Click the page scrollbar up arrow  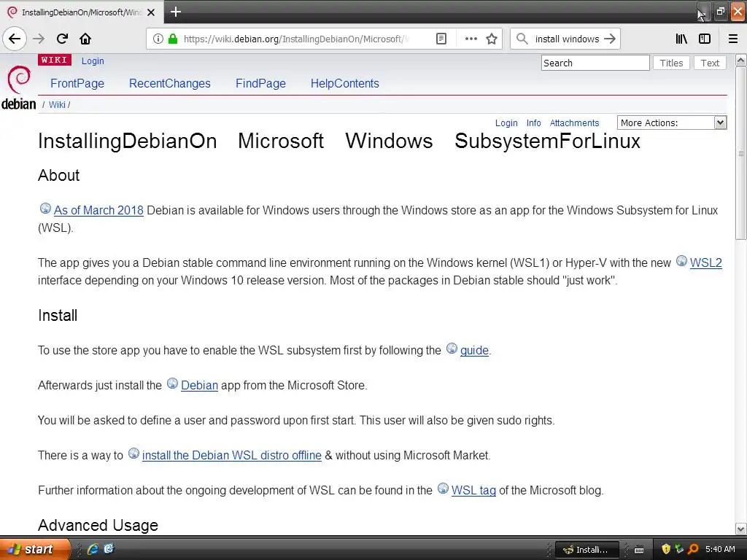740,60
